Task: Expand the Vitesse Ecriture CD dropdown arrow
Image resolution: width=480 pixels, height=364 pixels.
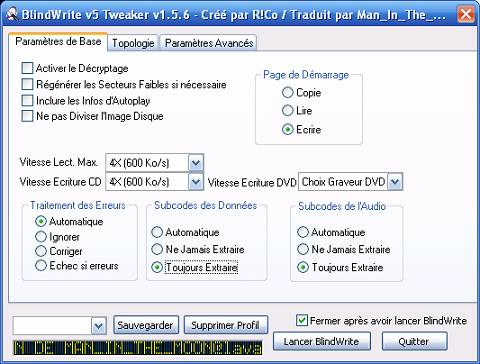Action: tap(196, 182)
